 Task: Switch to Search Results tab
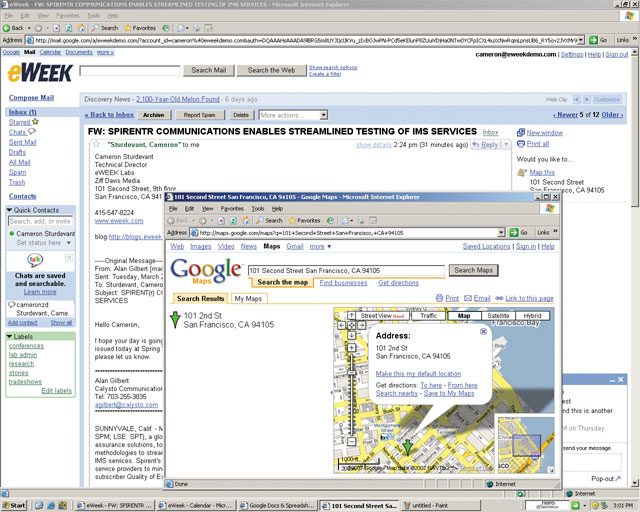pyautogui.click(x=200, y=298)
